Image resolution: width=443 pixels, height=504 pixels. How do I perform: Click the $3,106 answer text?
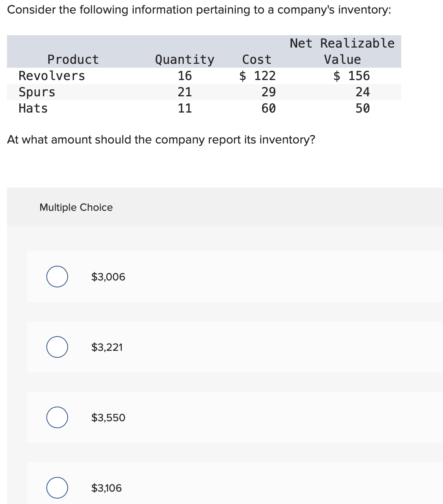106,488
